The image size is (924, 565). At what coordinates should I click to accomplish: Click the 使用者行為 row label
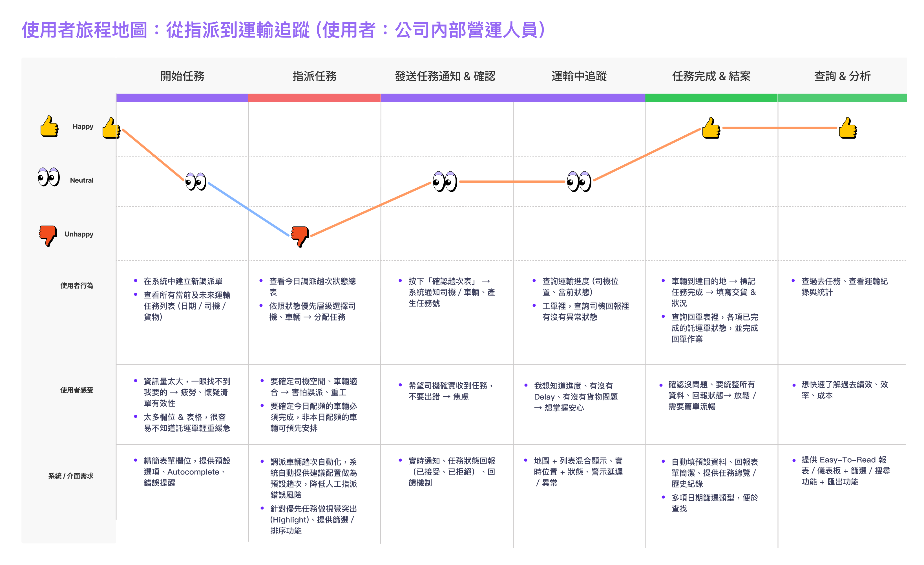pyautogui.click(x=77, y=286)
